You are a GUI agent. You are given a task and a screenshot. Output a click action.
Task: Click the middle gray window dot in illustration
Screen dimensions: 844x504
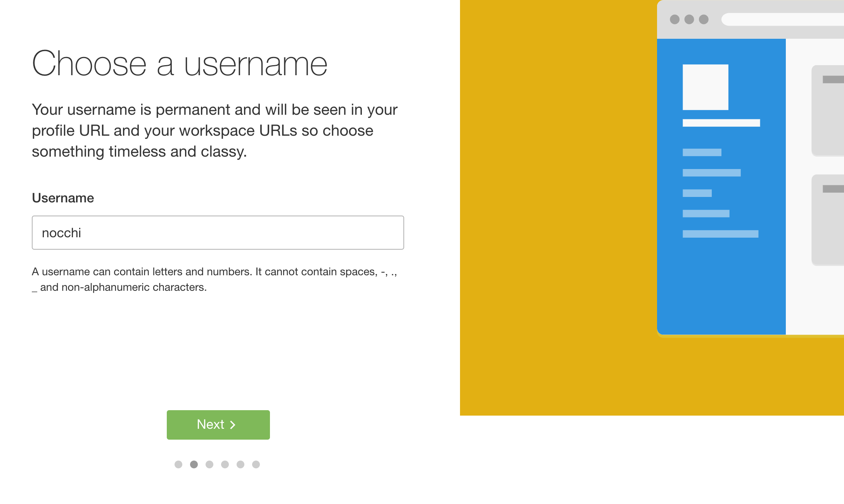point(689,19)
